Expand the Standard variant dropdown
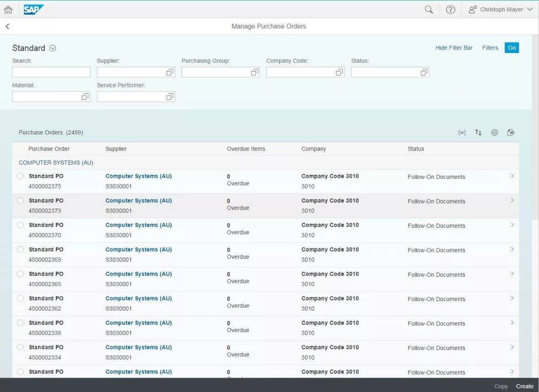Image resolution: width=539 pixels, height=392 pixels. [53, 48]
